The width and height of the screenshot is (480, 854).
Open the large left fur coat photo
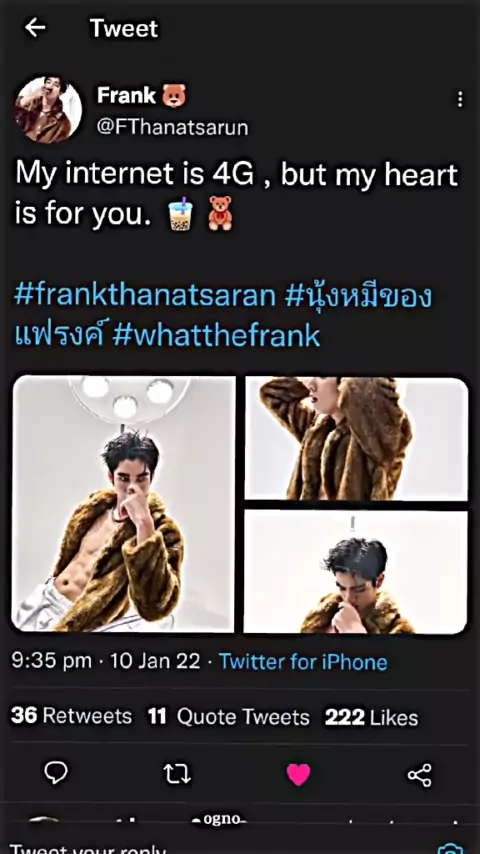pos(124,504)
